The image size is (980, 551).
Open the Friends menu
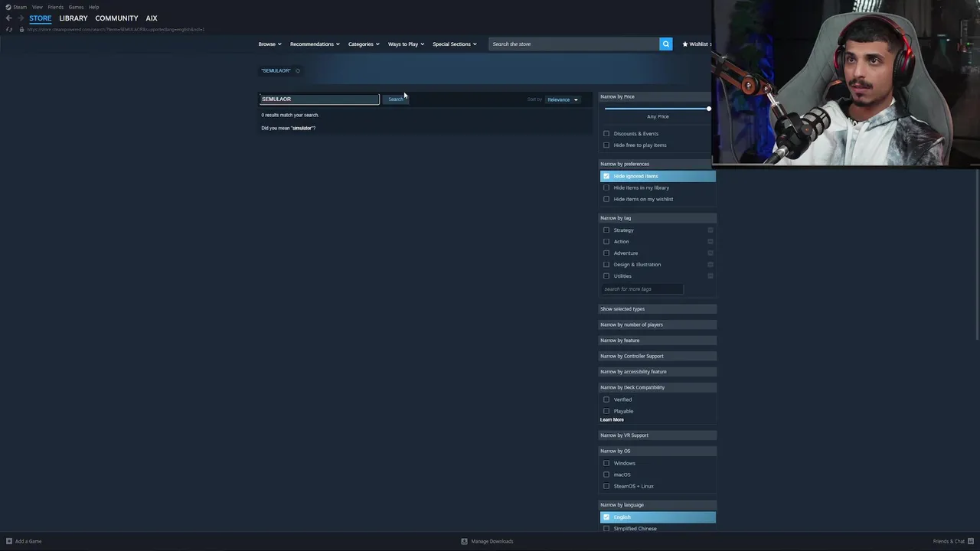click(55, 7)
